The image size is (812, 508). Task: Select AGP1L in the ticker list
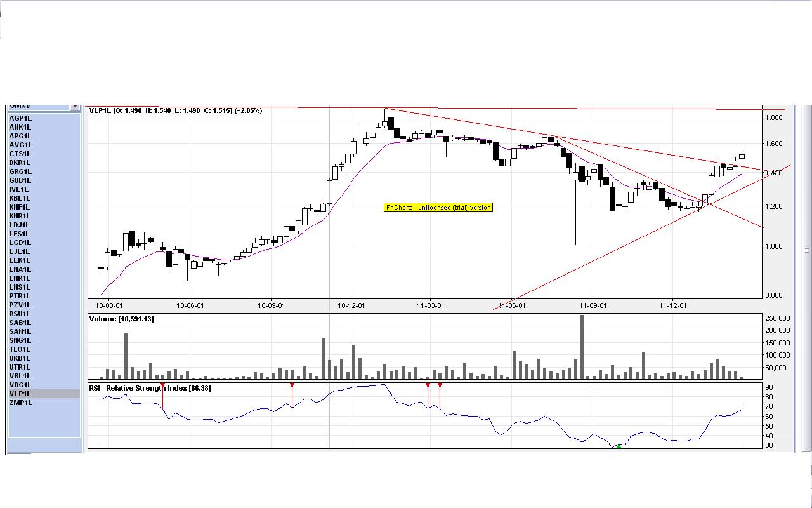tap(20, 118)
